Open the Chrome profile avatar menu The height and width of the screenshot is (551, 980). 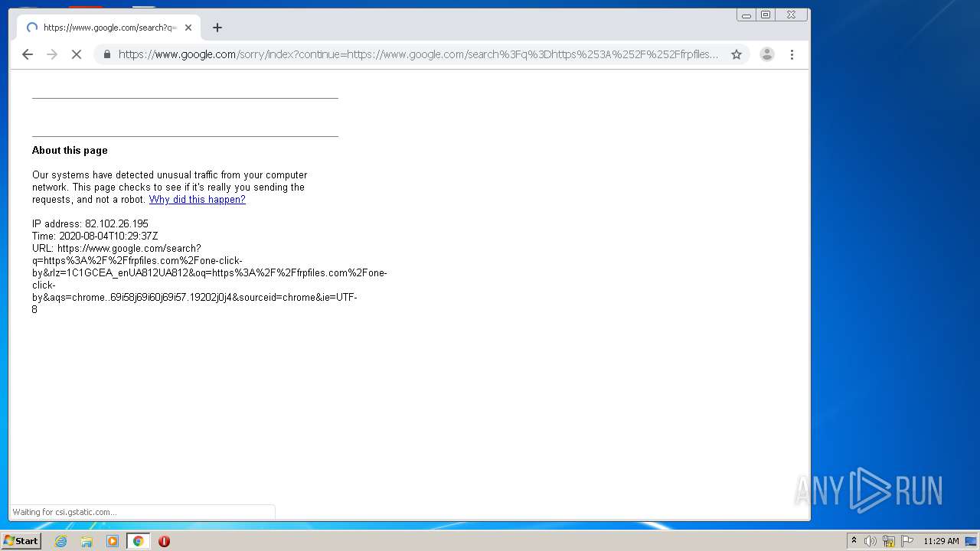(766, 54)
